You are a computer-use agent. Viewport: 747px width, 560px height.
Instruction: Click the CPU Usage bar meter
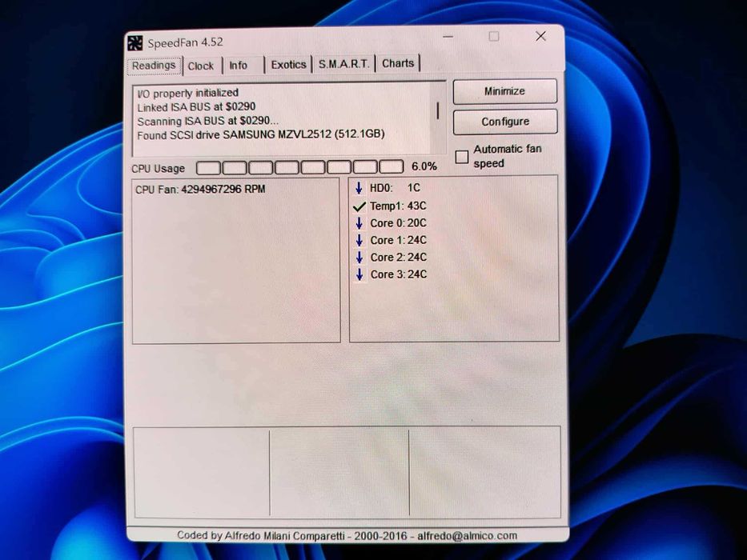(x=300, y=167)
